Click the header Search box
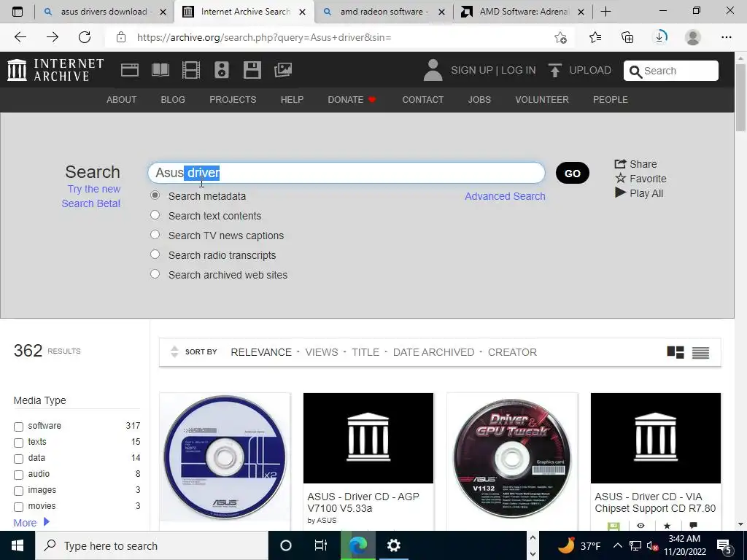747x560 pixels. click(671, 71)
